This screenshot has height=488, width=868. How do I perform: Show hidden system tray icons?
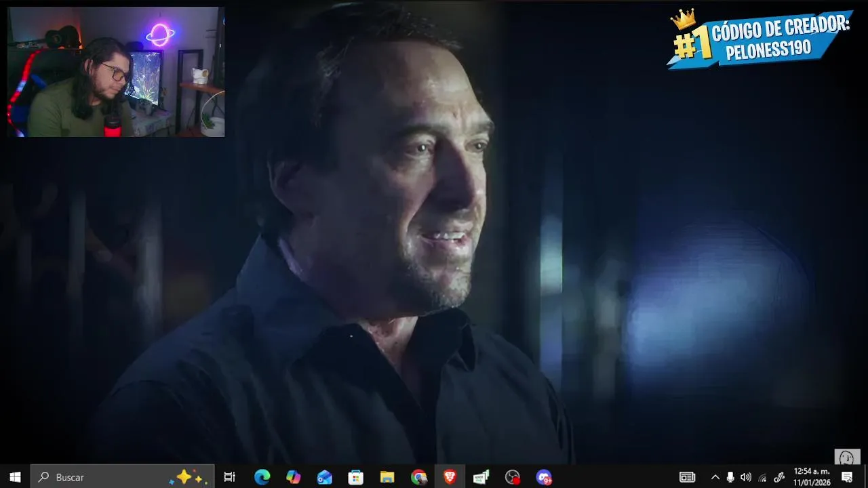point(715,477)
